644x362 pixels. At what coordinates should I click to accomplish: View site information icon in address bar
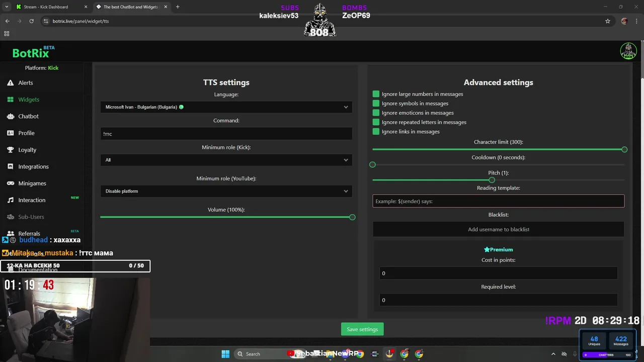tap(45, 21)
